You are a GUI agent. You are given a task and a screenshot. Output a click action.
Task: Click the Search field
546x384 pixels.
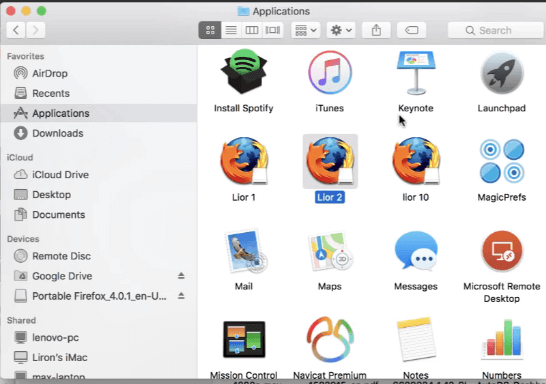496,30
